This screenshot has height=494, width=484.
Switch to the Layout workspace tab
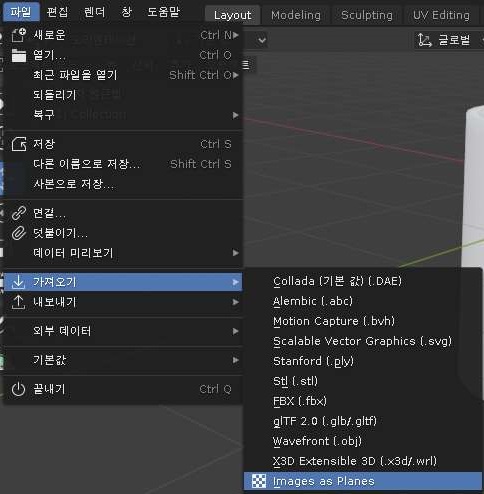pos(232,15)
